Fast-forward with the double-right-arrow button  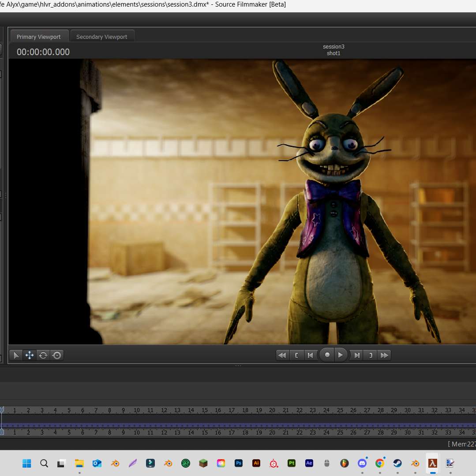tap(384, 355)
